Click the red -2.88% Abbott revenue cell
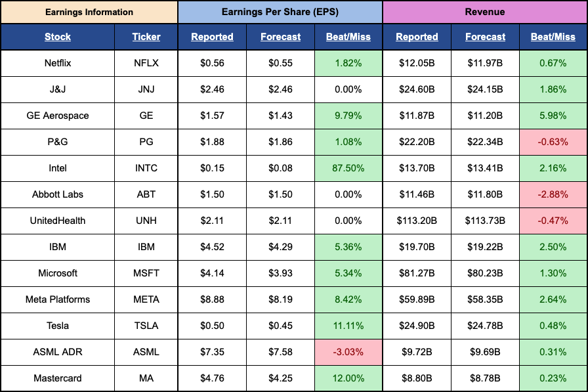Viewport: 588px width, 392px height. (553, 194)
